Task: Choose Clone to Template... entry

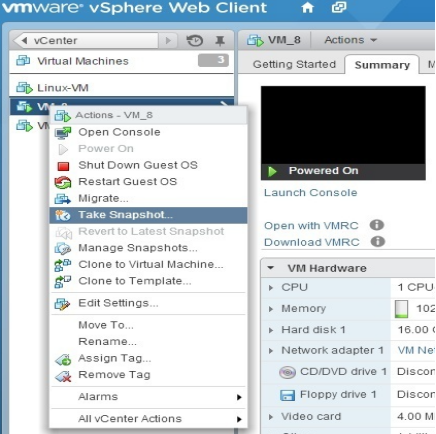Action: [x=148, y=281]
